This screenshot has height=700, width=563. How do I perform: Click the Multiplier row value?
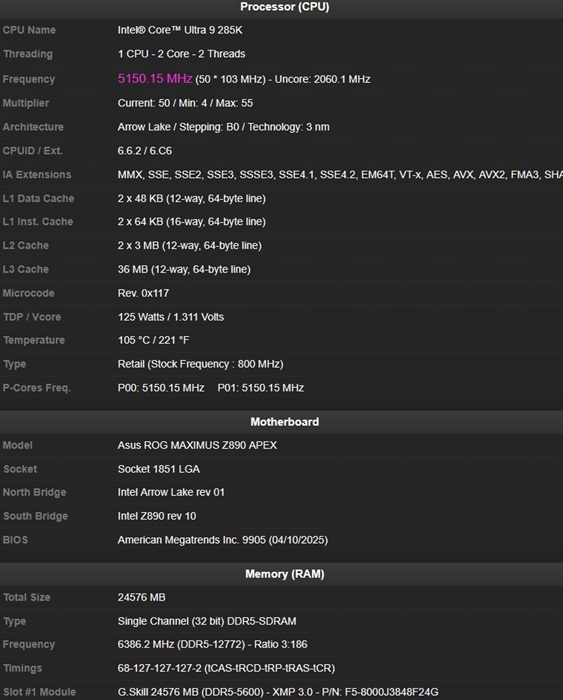coord(185,103)
